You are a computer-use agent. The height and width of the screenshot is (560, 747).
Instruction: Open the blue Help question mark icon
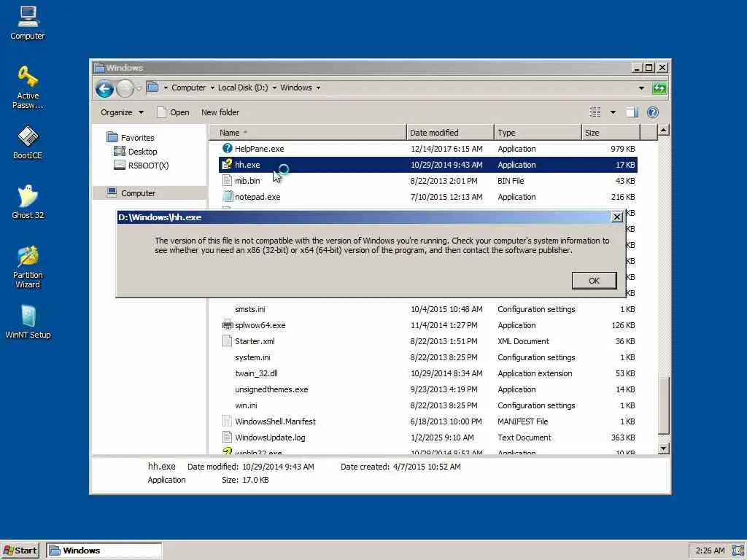[653, 112]
